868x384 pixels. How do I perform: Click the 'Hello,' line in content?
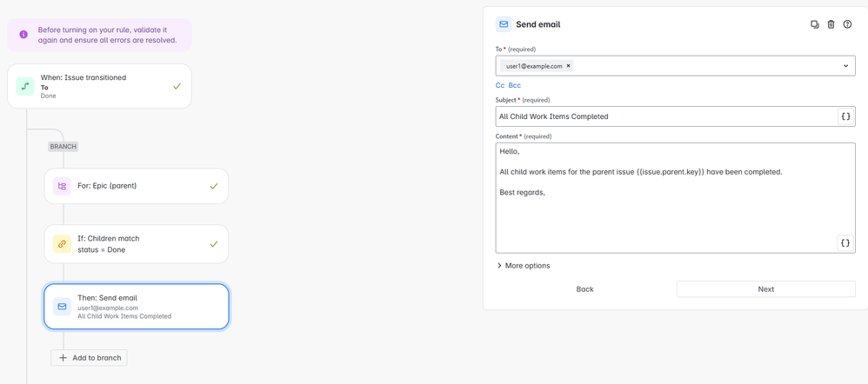point(510,151)
